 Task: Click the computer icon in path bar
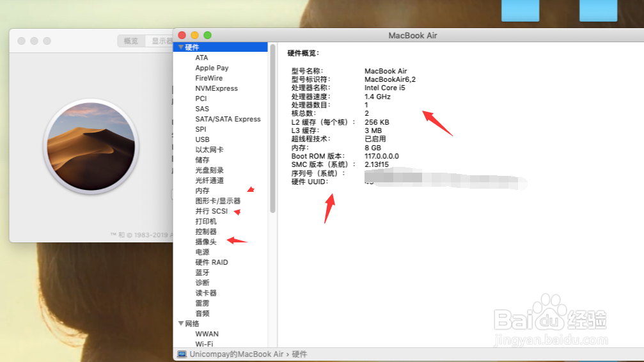point(182,354)
